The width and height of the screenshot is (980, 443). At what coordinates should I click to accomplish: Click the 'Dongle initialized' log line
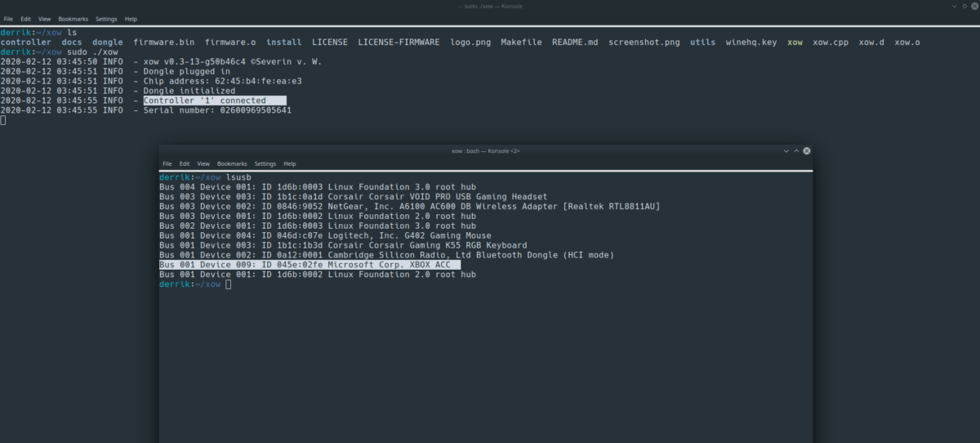click(x=118, y=91)
